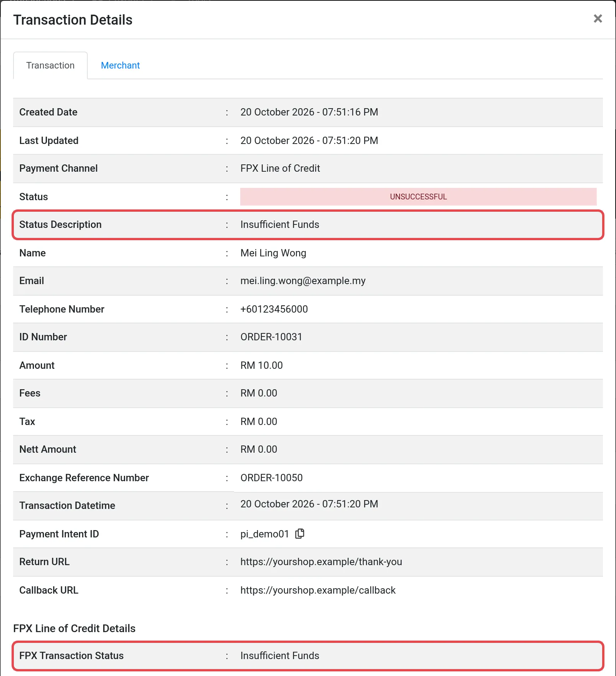Click Insufficient Funds in FPX Transaction Status row

coord(280,656)
